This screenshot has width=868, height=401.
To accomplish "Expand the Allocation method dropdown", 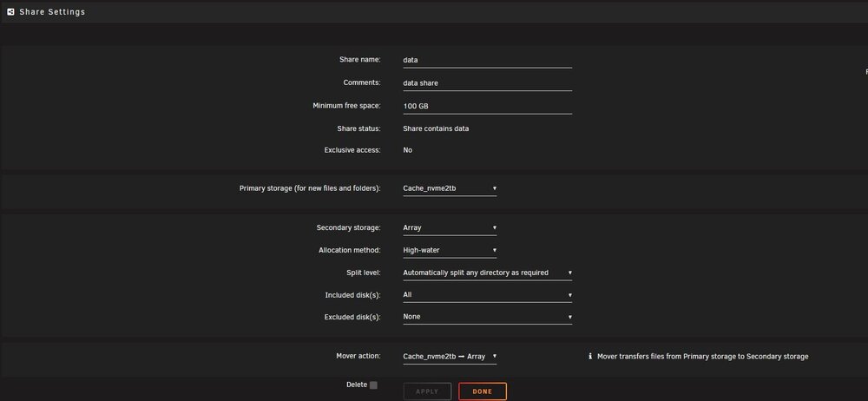I will [450, 250].
